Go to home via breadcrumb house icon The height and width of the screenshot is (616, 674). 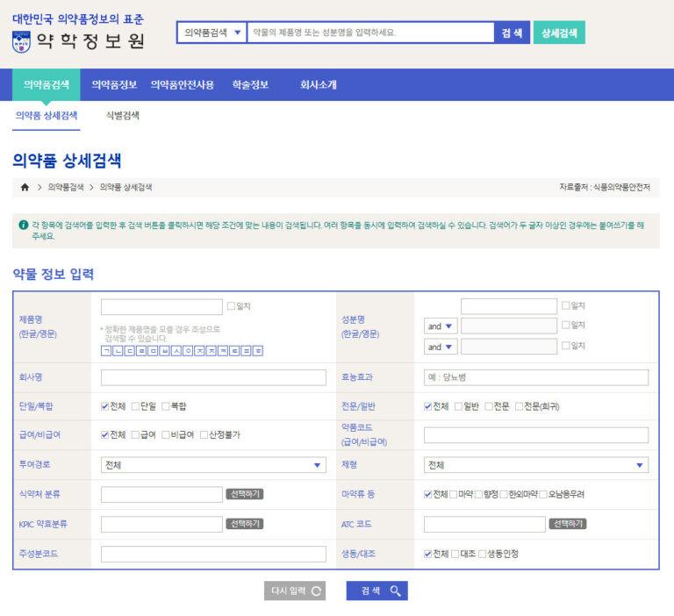point(25,187)
